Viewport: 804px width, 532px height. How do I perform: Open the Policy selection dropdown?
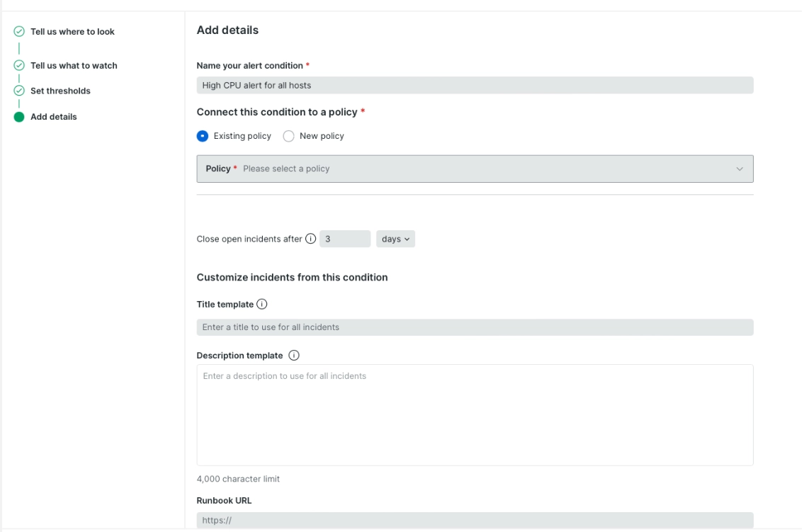click(475, 169)
